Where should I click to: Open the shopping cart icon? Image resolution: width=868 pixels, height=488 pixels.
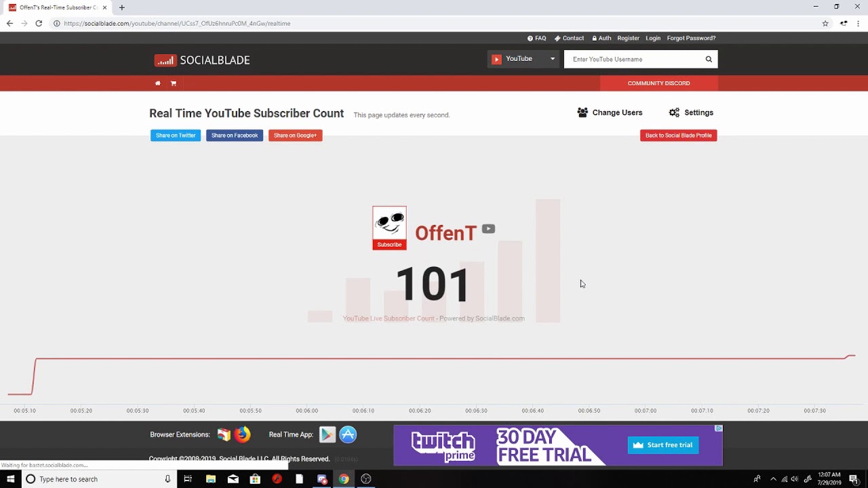click(x=174, y=83)
